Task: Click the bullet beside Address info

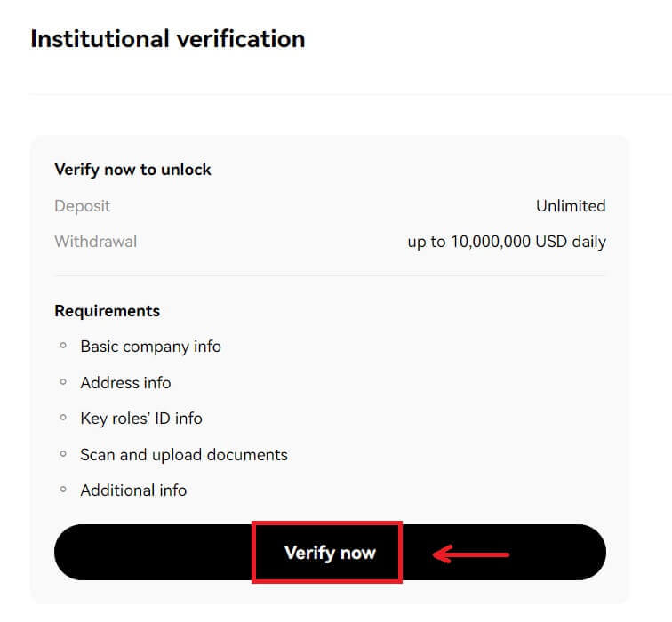Action: tap(63, 382)
